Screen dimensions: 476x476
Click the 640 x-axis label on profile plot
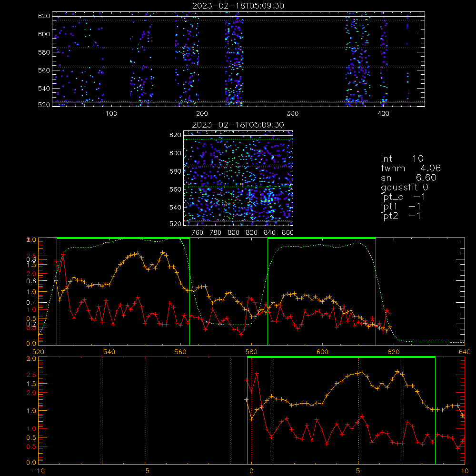tap(465, 352)
